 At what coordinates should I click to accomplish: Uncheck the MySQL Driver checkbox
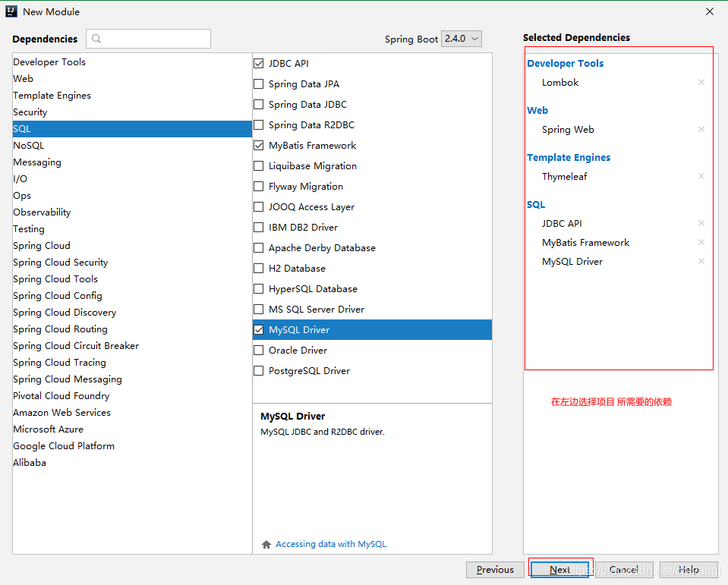259,330
